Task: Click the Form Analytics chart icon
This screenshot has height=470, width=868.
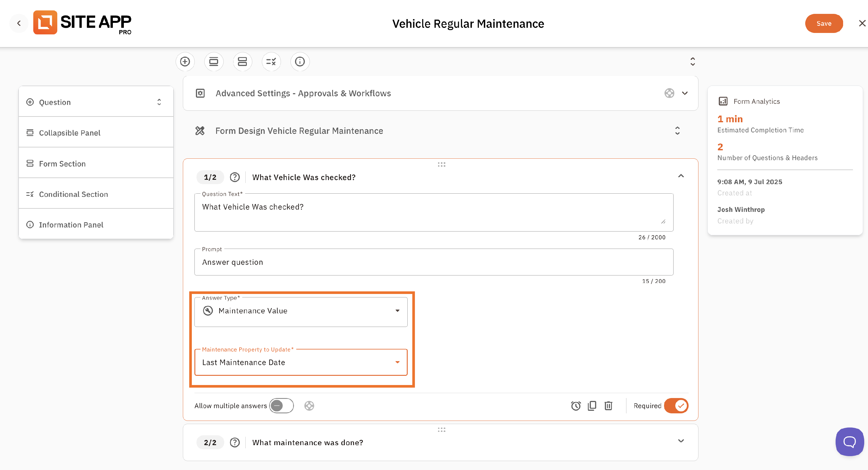Action: [723, 101]
